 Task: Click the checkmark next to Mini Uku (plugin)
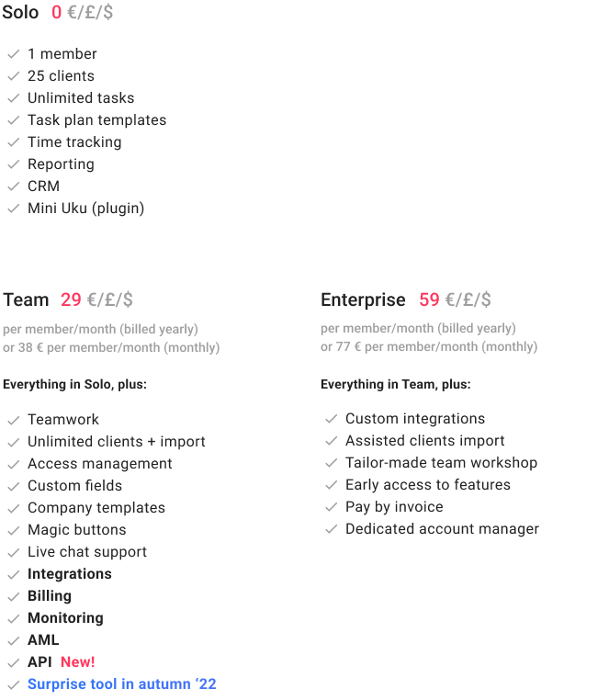(x=14, y=208)
